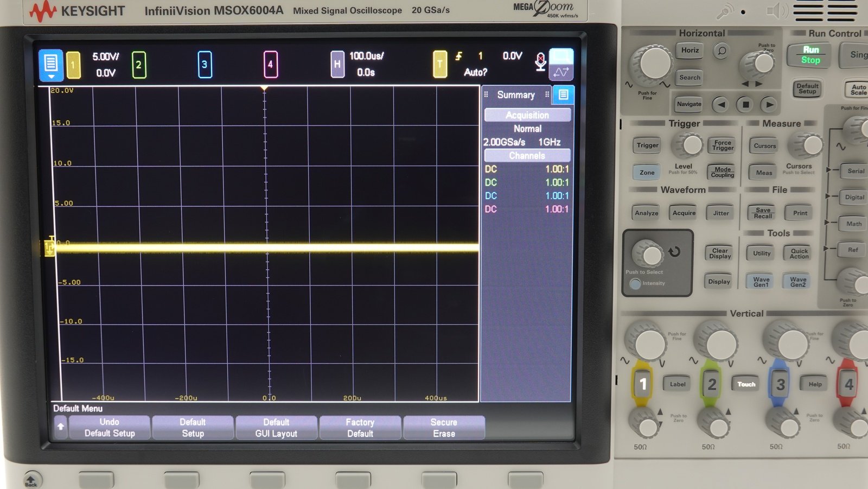Choose Factory Default softkey
The image size is (868, 489).
click(360, 428)
